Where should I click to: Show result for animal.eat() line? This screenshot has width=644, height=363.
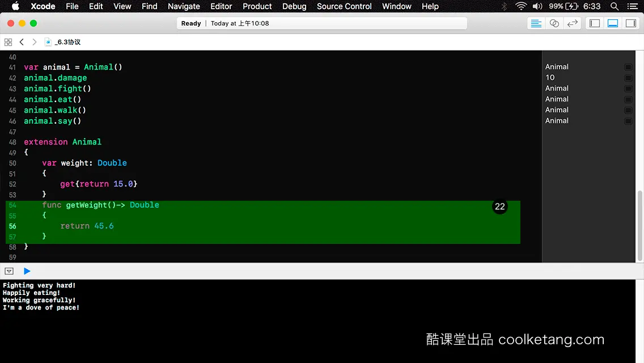pos(628,99)
